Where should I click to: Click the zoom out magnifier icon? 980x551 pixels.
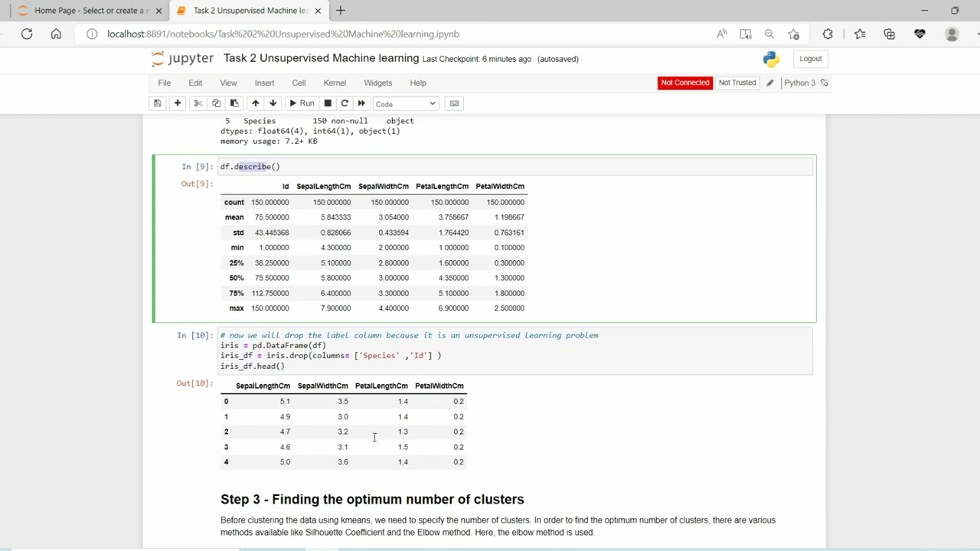pyautogui.click(x=769, y=34)
